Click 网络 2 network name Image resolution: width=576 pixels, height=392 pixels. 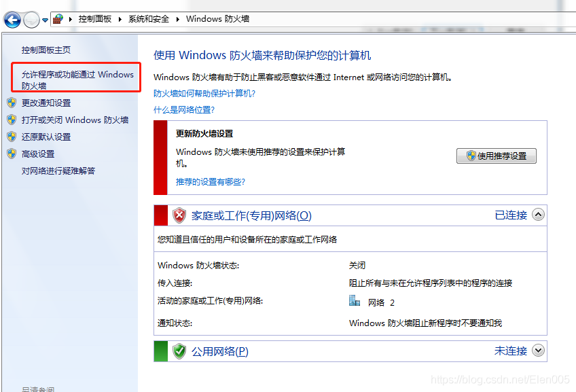(x=381, y=302)
